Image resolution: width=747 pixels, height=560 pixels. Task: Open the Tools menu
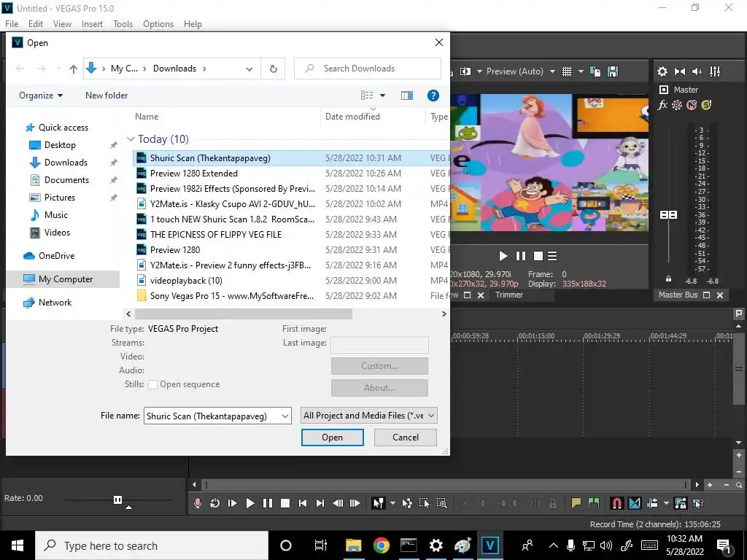[x=123, y=24]
